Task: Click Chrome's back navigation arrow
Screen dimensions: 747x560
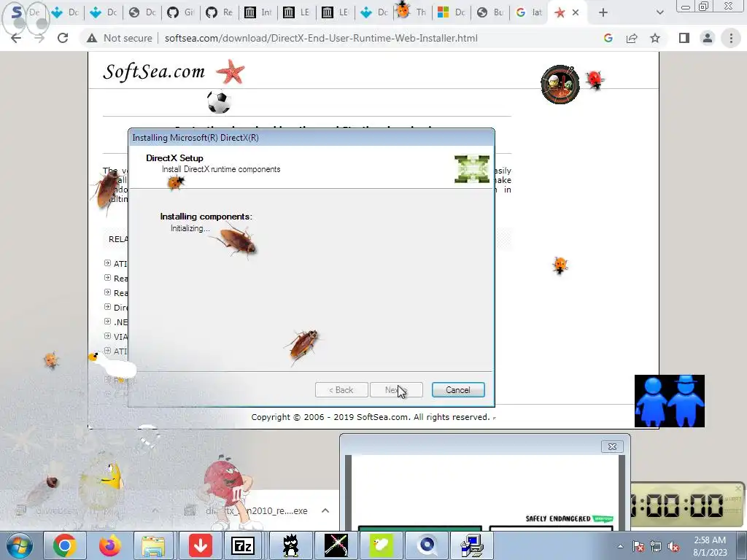Action: point(16,38)
